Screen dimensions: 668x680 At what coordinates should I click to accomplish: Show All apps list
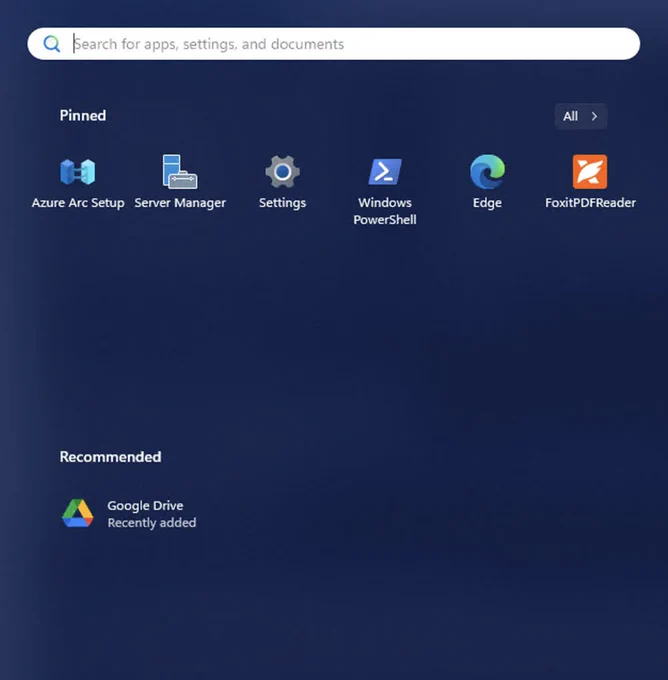click(580, 116)
